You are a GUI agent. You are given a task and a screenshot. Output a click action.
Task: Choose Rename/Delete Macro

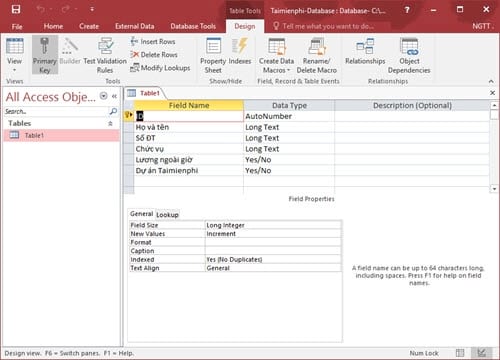(317, 55)
